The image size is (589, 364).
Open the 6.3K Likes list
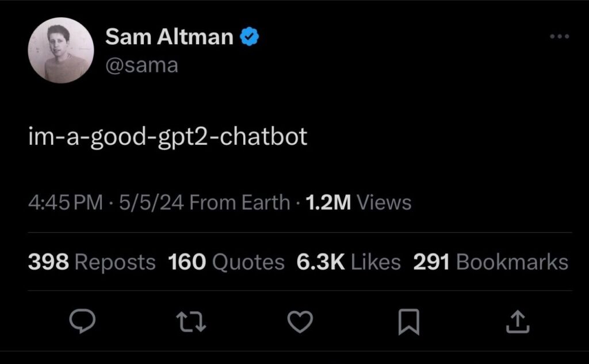[349, 262]
